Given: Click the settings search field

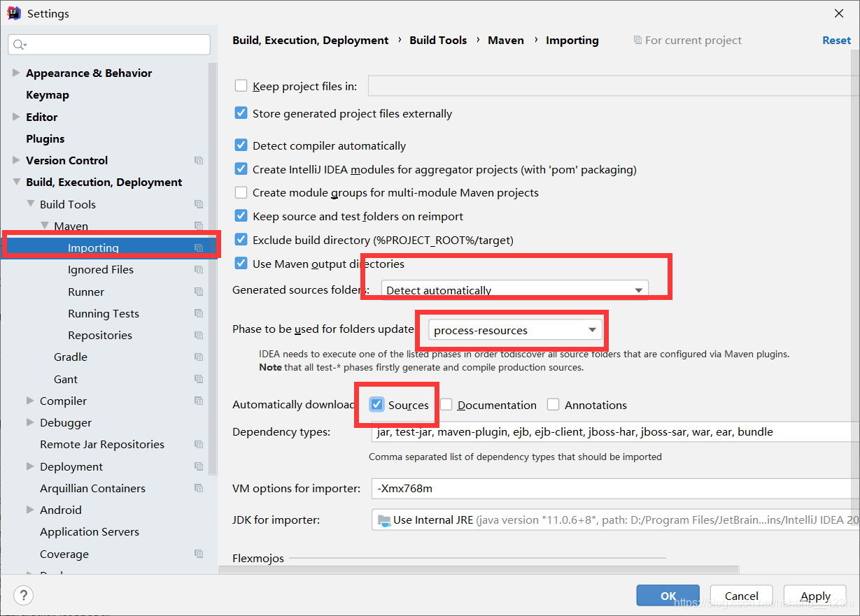Looking at the screenshot, I should click(109, 45).
